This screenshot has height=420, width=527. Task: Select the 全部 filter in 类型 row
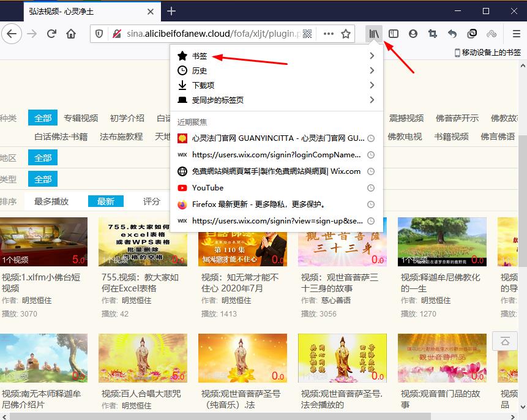[x=43, y=179]
